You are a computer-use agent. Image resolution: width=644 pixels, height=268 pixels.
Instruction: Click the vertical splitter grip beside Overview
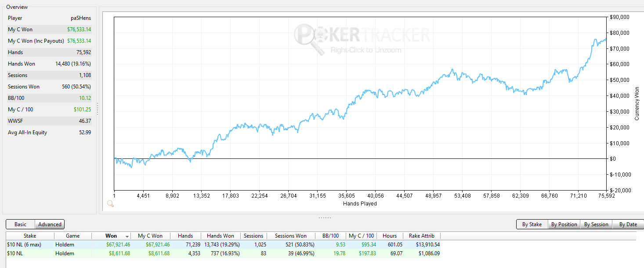tap(97, 109)
